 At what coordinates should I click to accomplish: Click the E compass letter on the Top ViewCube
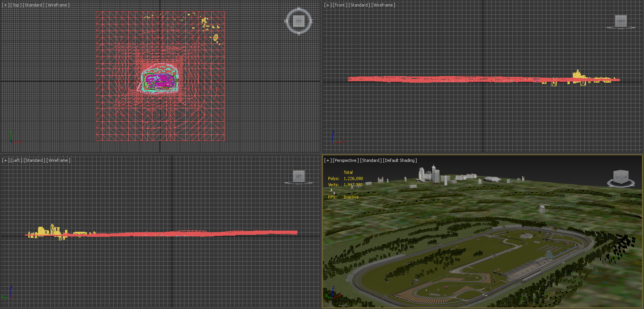click(x=311, y=21)
